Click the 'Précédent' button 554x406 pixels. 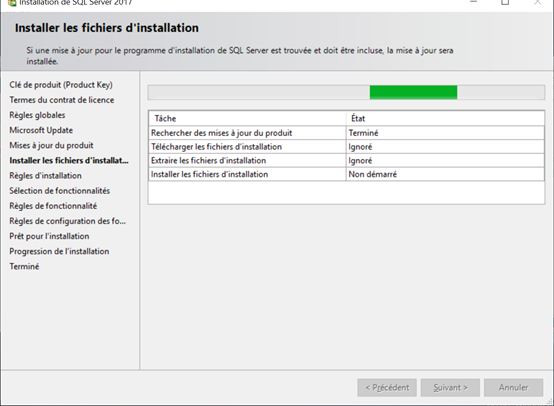[387, 388]
